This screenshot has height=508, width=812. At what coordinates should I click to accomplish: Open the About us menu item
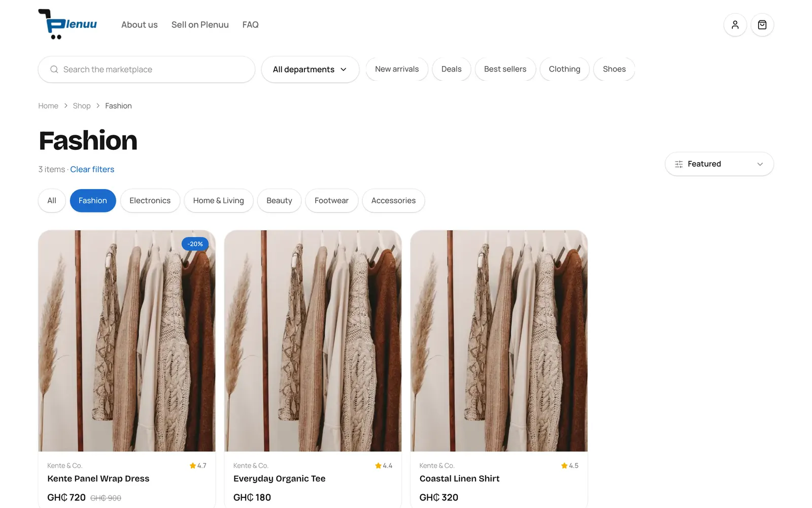[140, 25]
